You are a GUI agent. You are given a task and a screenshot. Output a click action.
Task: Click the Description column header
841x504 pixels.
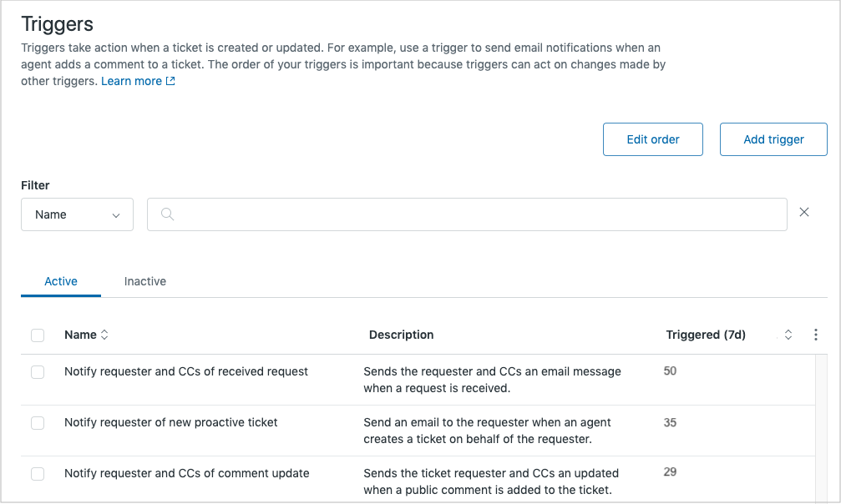[x=401, y=335]
